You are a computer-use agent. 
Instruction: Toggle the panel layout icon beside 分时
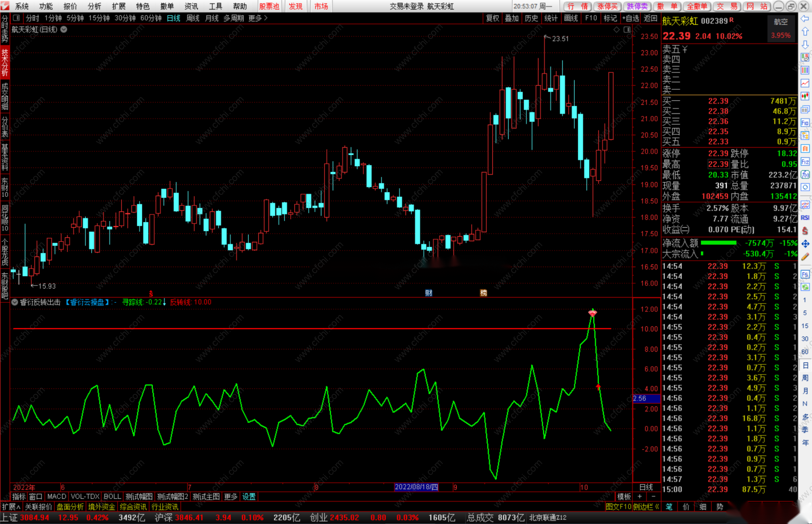pyautogui.click(x=16, y=18)
